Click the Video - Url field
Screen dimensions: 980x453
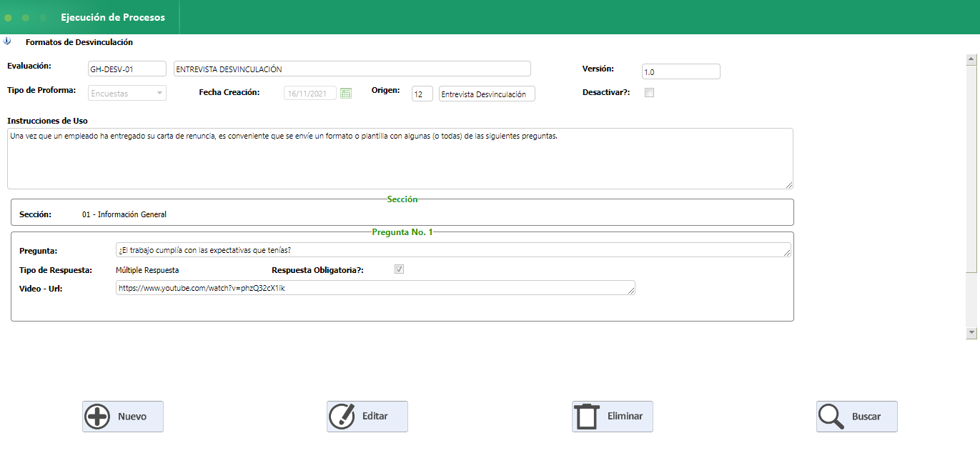(375, 287)
